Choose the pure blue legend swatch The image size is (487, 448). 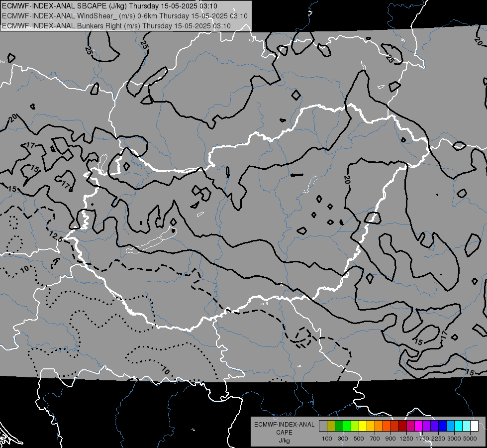tap(442, 426)
